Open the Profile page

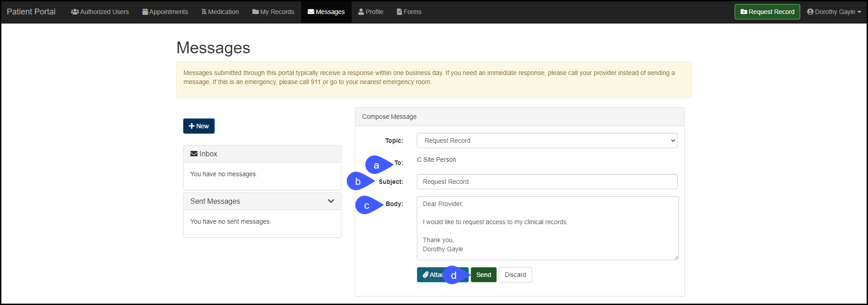click(371, 12)
